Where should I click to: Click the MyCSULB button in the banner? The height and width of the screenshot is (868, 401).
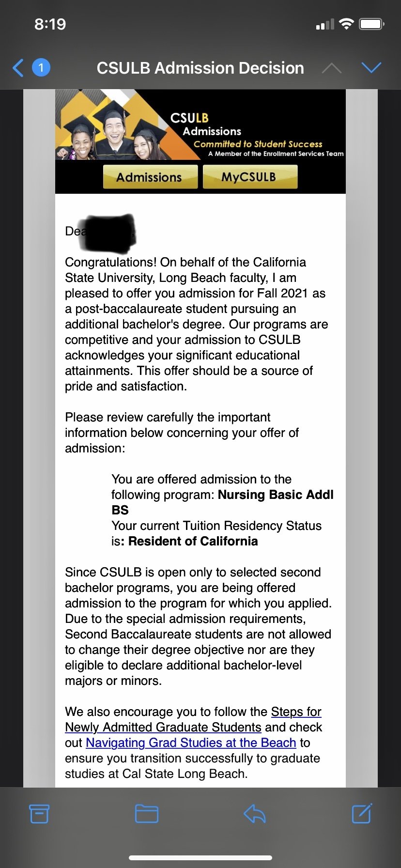pyautogui.click(x=250, y=177)
